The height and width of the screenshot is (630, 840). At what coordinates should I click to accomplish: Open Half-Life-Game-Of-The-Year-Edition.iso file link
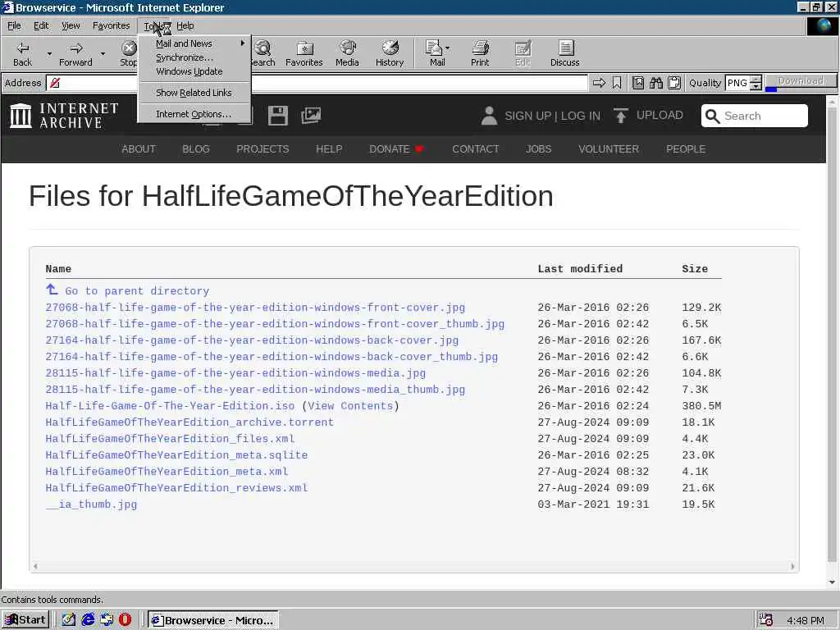pos(170,405)
